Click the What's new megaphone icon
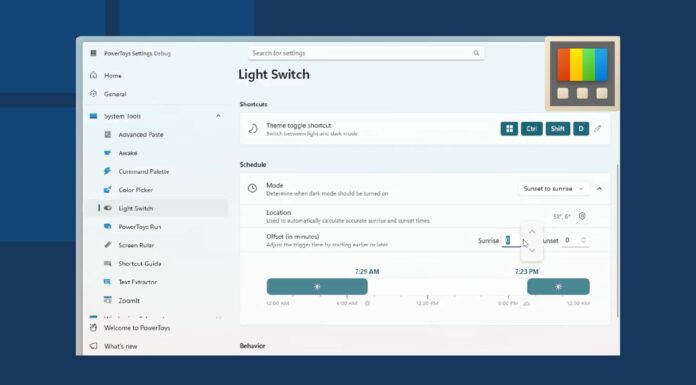Viewport: 696px width, 385px height. pos(93,346)
